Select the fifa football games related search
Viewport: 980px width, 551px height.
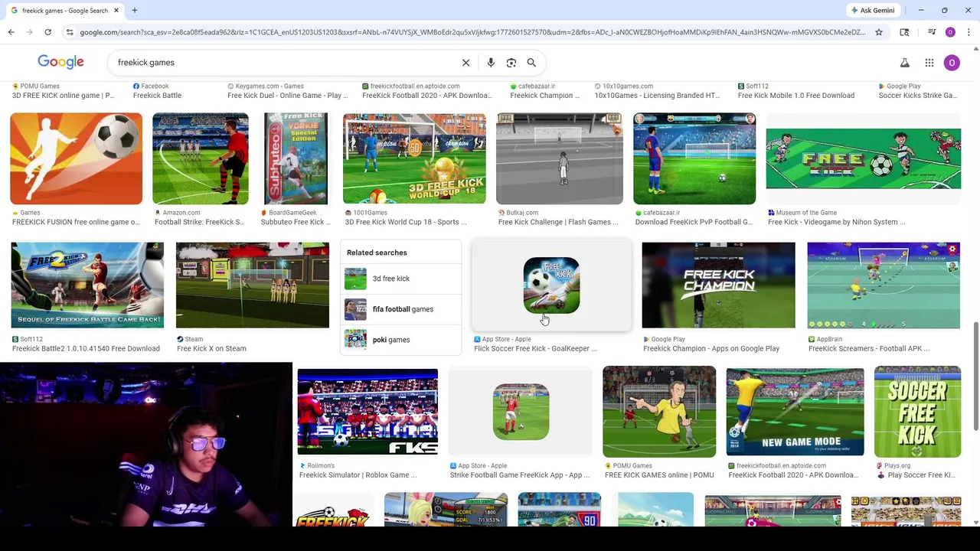400,309
